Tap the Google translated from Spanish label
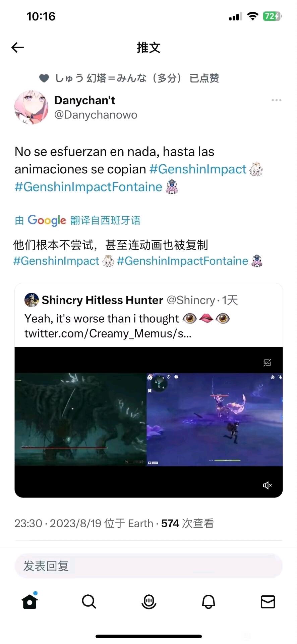The width and height of the screenshot is (297, 644). 77,220
